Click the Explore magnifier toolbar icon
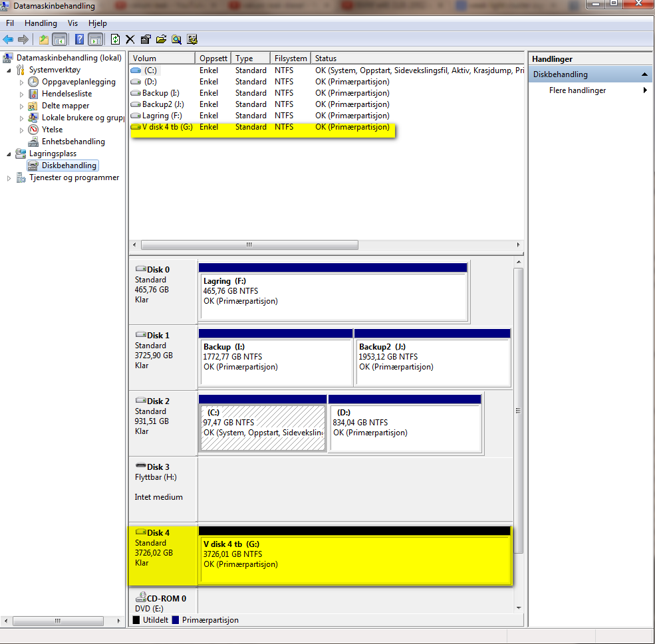This screenshot has width=655, height=644. tap(177, 40)
